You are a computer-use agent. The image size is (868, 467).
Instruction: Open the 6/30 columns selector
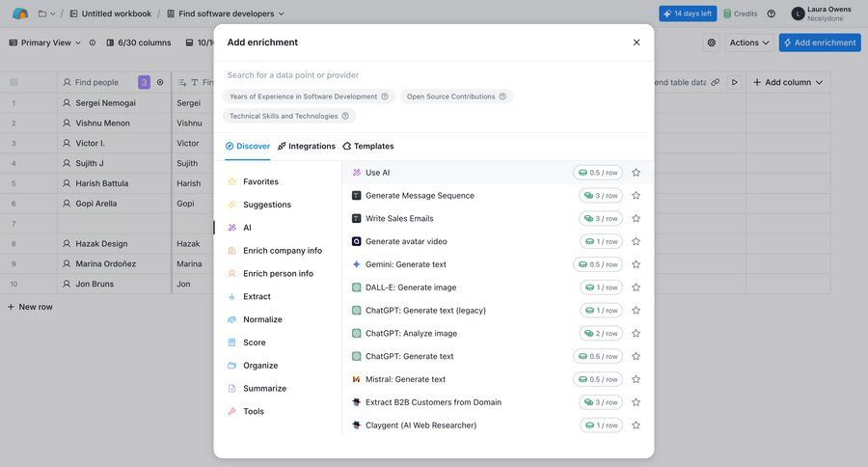click(139, 42)
